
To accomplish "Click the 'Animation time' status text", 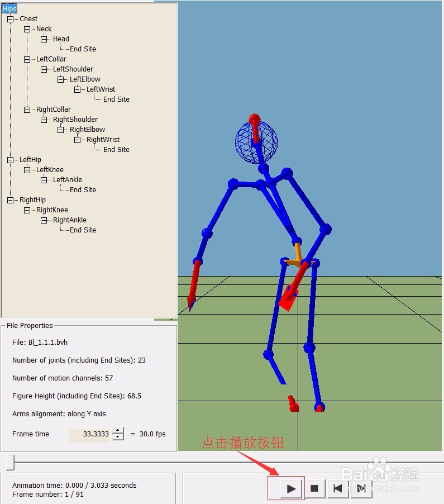I will click(74, 486).
